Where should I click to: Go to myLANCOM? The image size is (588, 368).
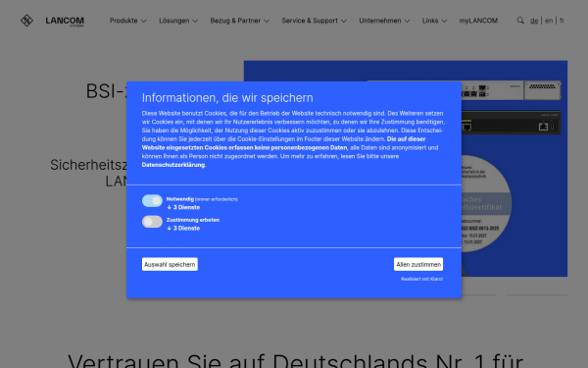(x=478, y=21)
